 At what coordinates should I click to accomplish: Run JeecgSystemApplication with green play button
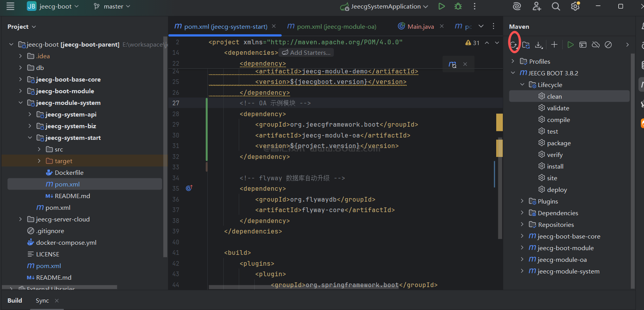click(441, 6)
